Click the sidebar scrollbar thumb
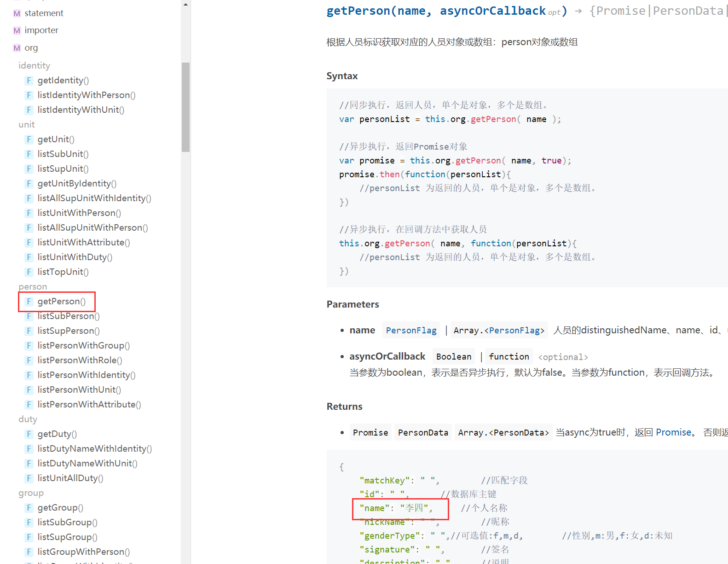Image resolution: width=728 pixels, height=564 pixels. (185, 107)
